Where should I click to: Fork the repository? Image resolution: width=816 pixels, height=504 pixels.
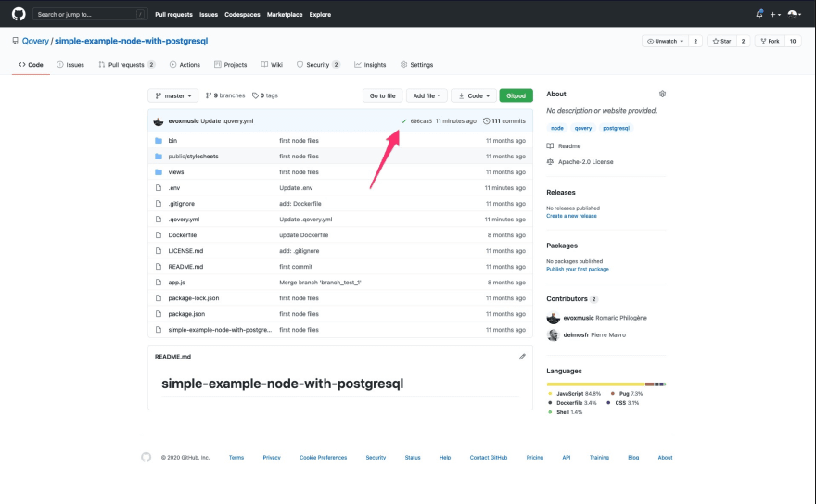770,41
